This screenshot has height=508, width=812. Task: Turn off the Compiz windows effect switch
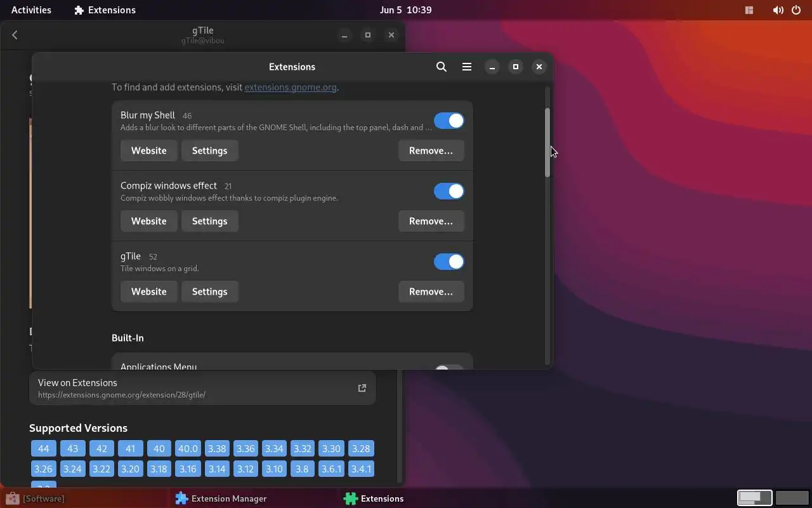(x=449, y=191)
